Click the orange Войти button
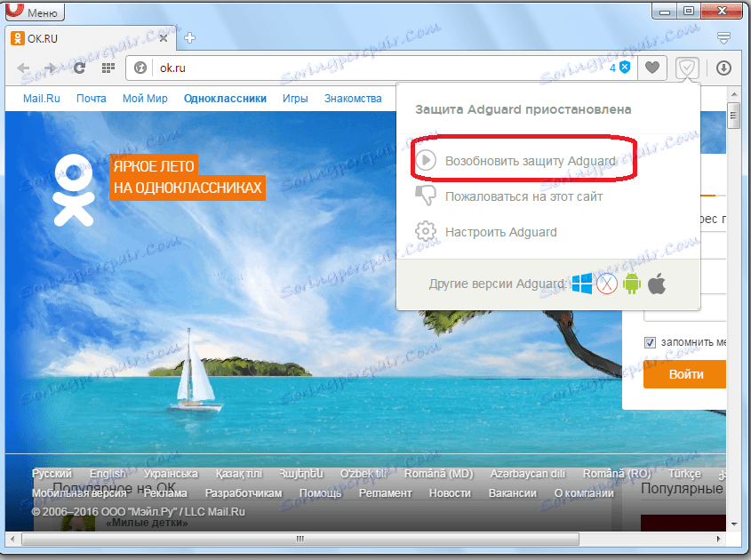 click(x=685, y=374)
